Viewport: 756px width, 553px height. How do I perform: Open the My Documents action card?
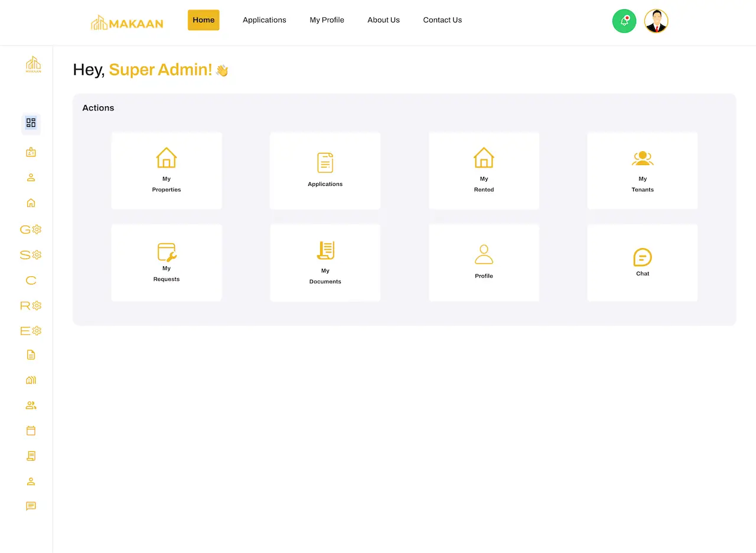(325, 263)
